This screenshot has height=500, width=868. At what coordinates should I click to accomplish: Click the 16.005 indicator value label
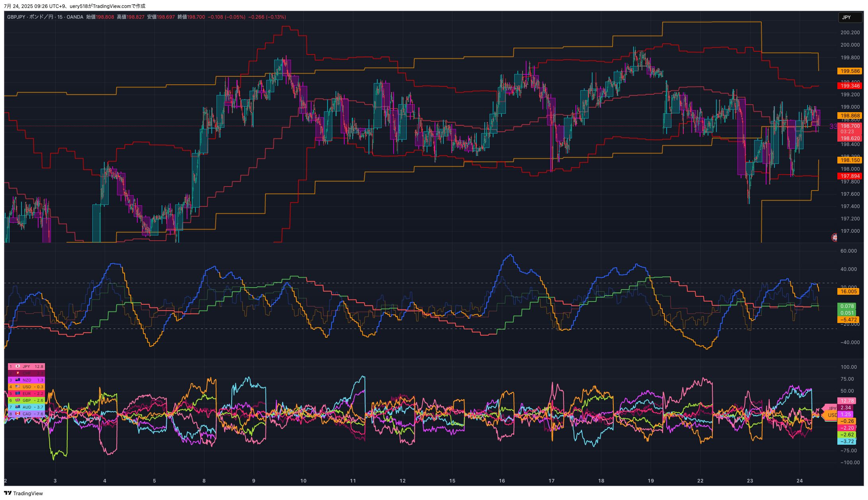click(x=848, y=292)
